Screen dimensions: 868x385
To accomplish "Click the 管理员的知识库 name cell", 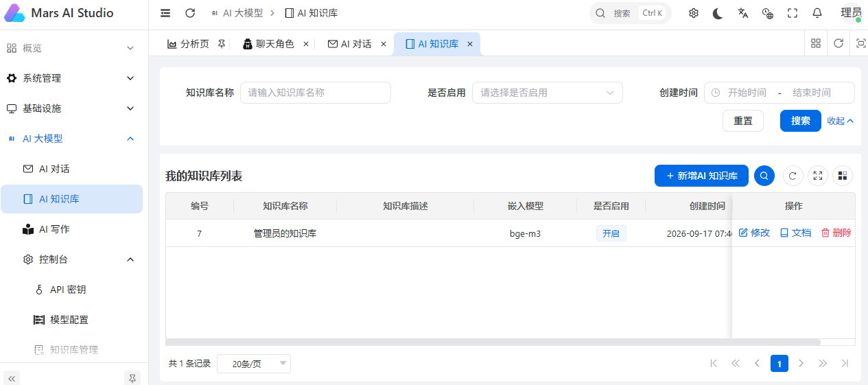I will tap(285, 233).
